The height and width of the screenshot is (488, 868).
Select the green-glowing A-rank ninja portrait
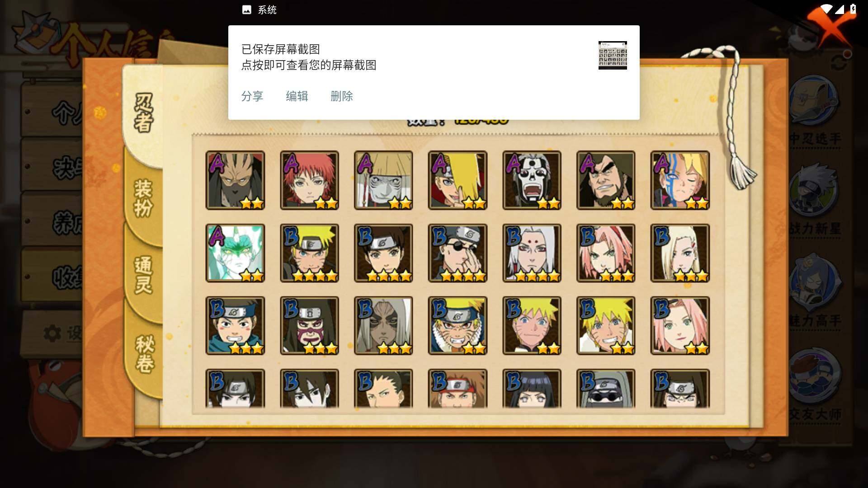click(235, 253)
